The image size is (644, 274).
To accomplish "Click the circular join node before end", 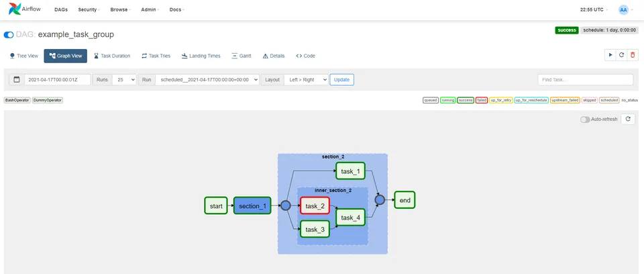I will tap(380, 200).
